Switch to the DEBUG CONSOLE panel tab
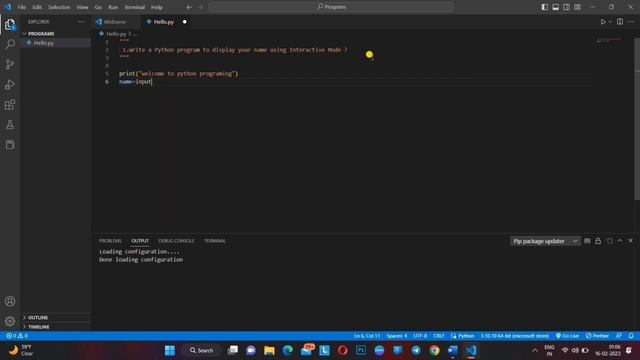Screen dimensions: 640x360 [176, 241]
